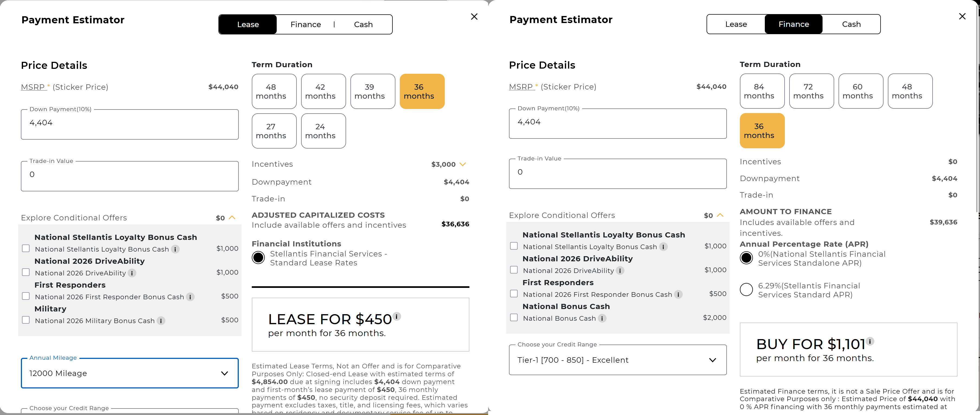Select the Finance tab in right dialog
980x415 pixels.
[x=794, y=24]
